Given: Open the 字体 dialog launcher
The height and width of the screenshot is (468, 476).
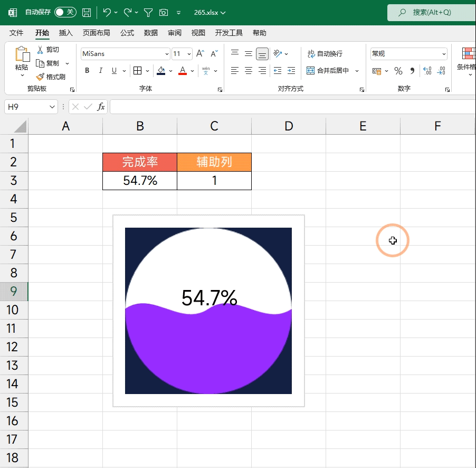Looking at the screenshot, I should [x=220, y=90].
